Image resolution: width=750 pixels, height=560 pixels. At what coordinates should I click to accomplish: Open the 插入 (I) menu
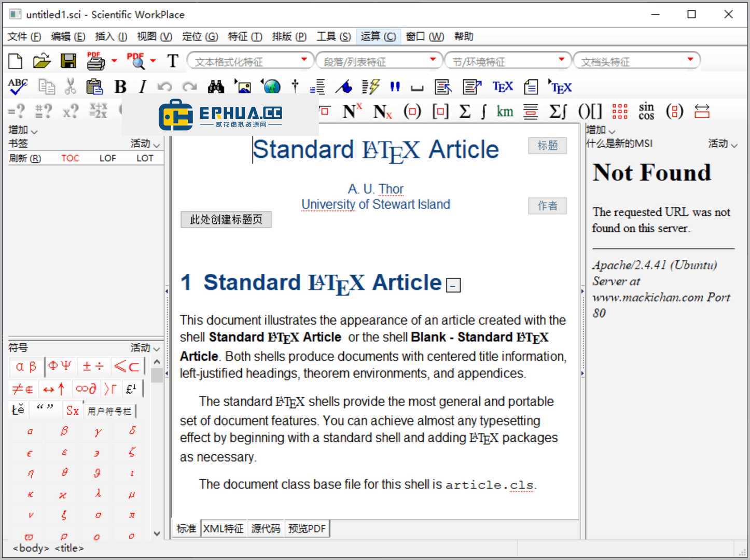111,36
